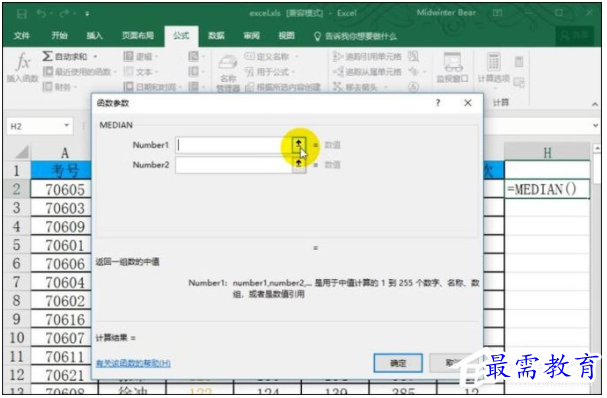Click Remove Arrows
This screenshot has height=398, width=607.
pyautogui.click(x=359, y=87)
